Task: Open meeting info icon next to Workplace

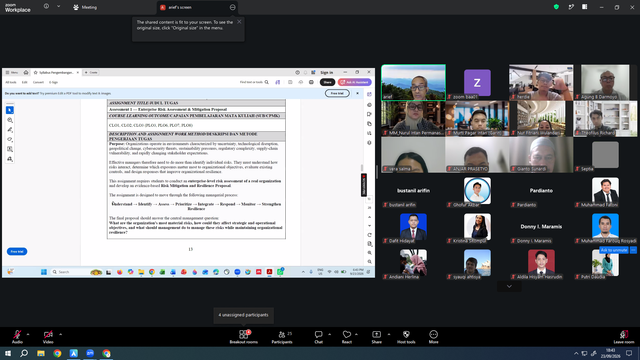Action: coord(46,7)
